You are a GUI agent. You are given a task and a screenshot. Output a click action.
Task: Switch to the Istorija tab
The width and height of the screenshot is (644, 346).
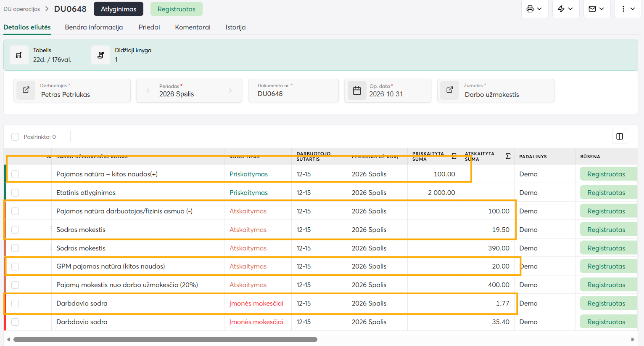pos(235,27)
